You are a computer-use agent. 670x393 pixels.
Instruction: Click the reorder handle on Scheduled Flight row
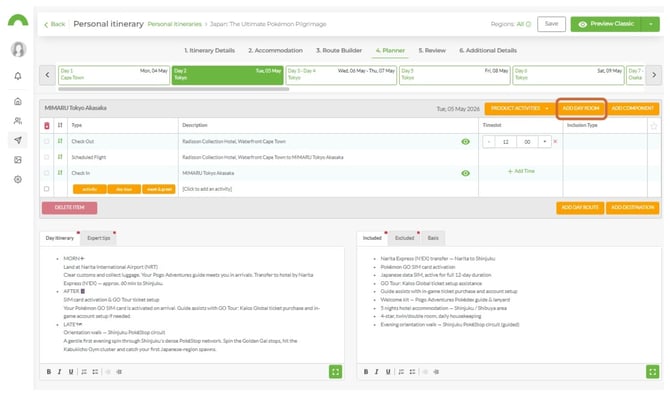coord(60,157)
